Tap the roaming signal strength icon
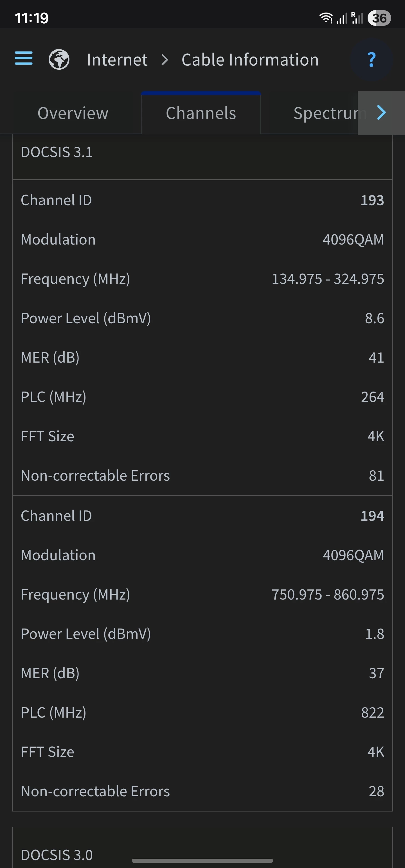 [357, 18]
